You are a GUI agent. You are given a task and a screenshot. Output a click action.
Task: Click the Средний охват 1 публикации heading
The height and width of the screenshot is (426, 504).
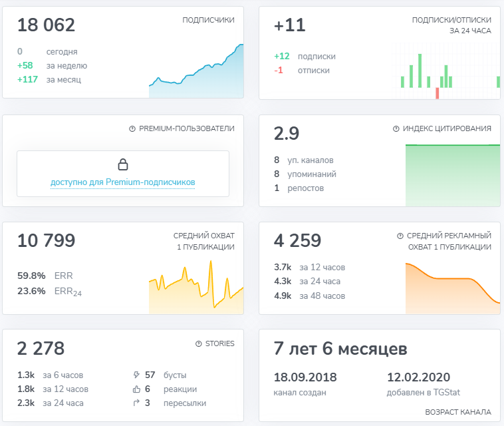[203, 241]
